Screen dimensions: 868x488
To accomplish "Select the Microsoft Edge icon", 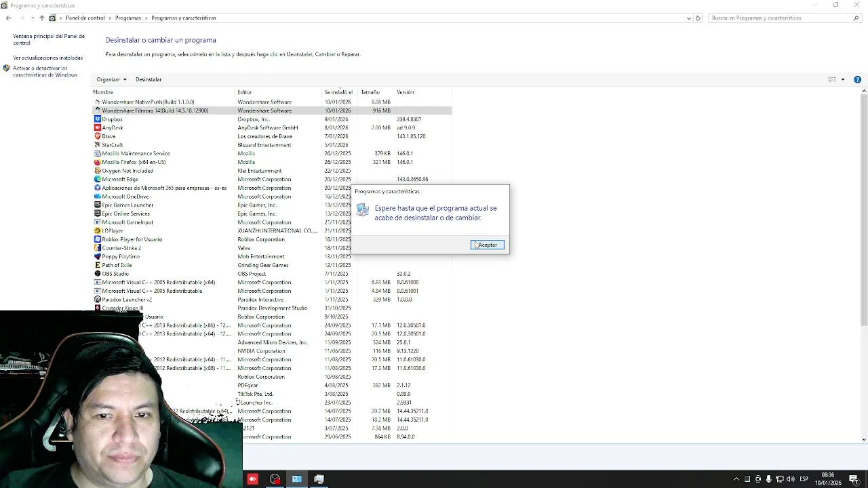I will tap(98, 180).
